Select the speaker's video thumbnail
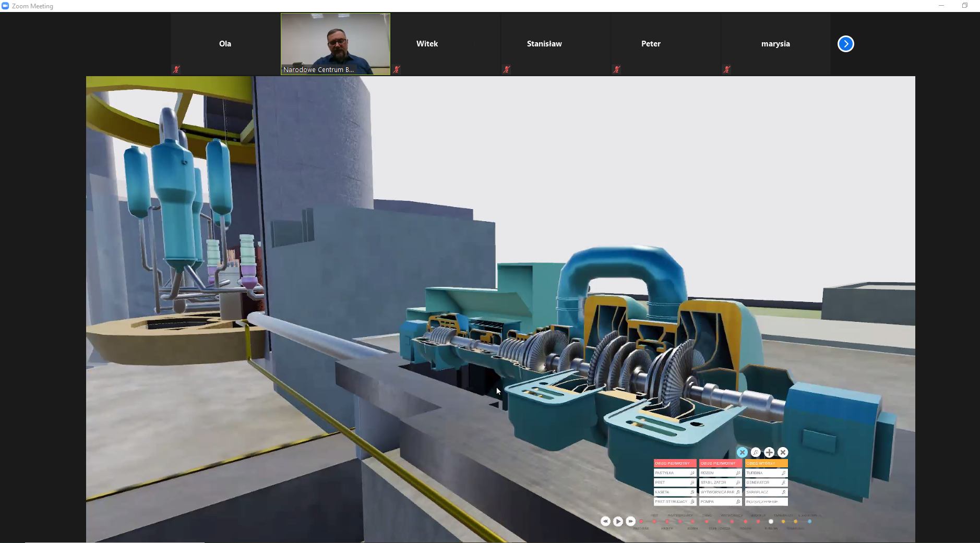 [335, 44]
